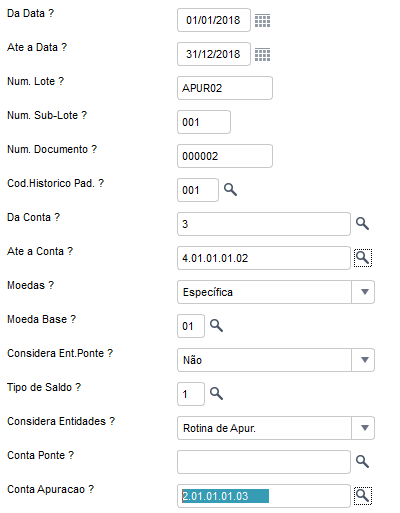
Task: Open lookup for Conta Ponte field
Action: (362, 462)
